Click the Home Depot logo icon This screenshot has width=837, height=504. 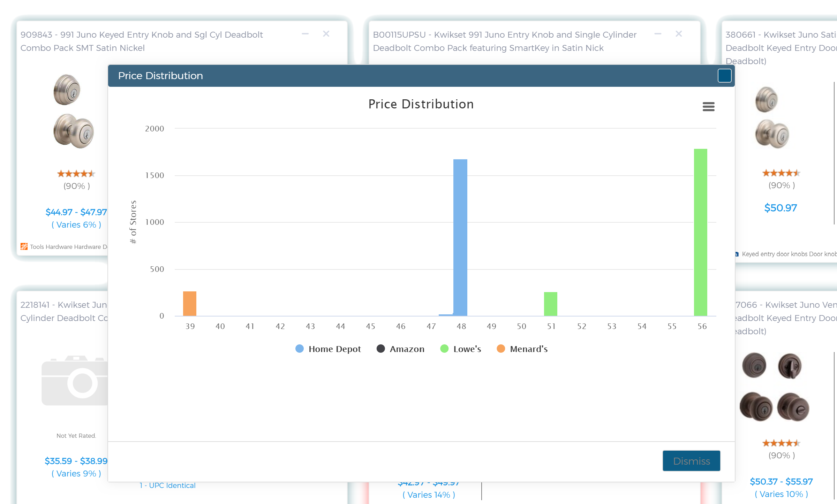click(24, 247)
